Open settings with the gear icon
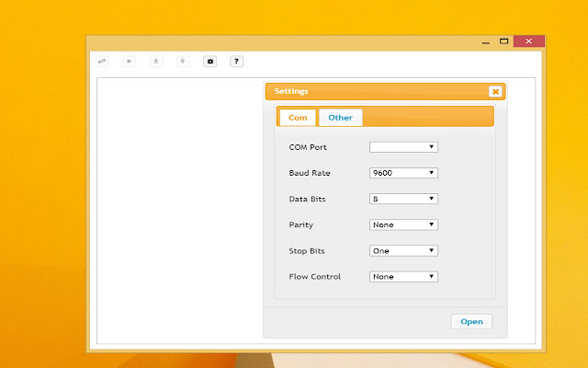Image resolution: width=588 pixels, height=368 pixels. pyautogui.click(x=210, y=62)
